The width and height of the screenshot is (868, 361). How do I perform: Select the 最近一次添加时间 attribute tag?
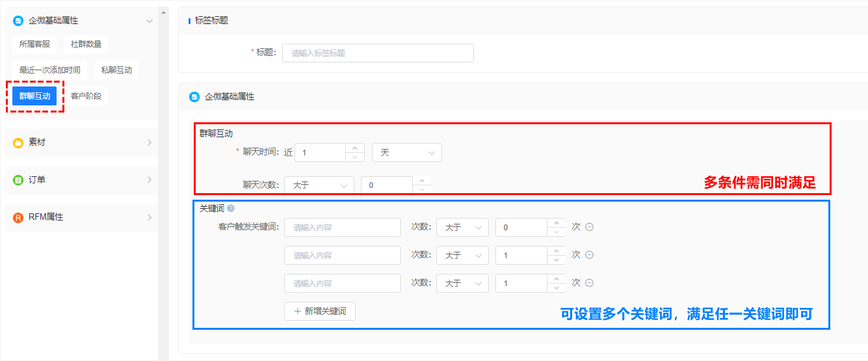(x=50, y=70)
